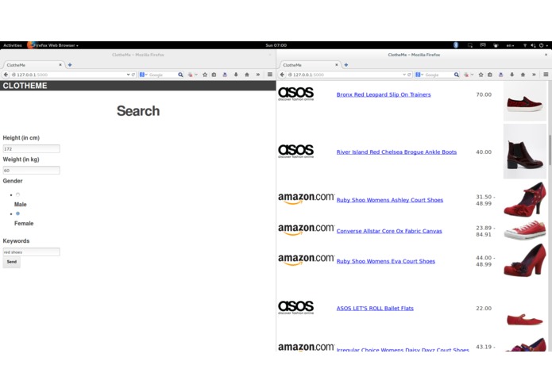Bookmark this page in right window
The height and width of the screenshot is (392, 552).
(481, 75)
